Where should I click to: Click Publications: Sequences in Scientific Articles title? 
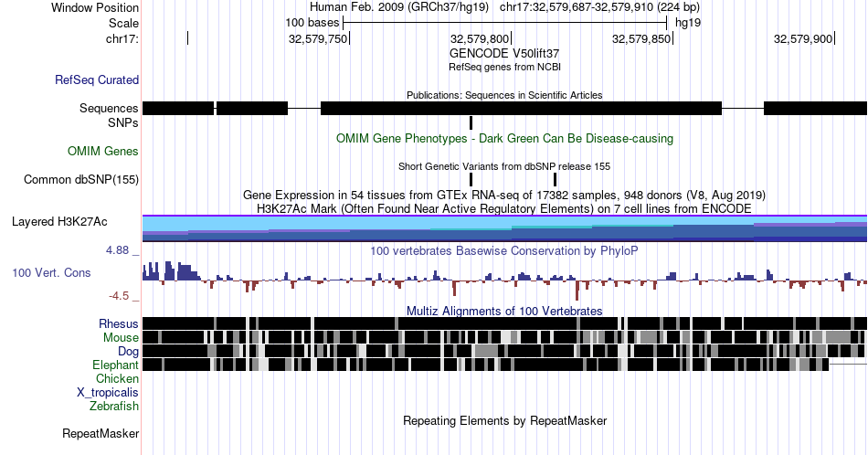504,95
